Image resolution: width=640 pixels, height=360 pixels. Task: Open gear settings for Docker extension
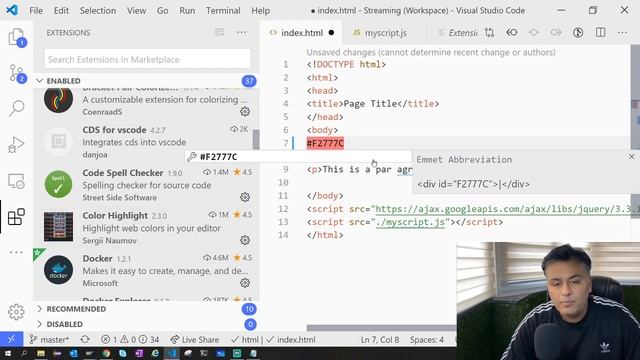tap(245, 282)
